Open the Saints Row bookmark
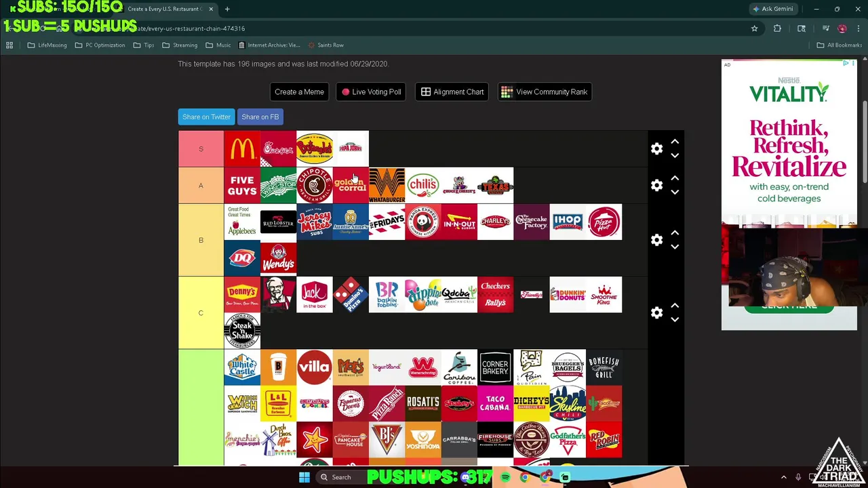This screenshot has width=868, height=488. pyautogui.click(x=325, y=45)
